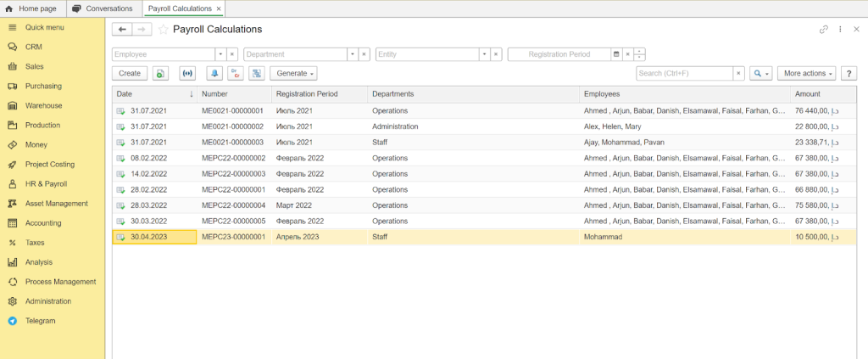Click into the Search (Ctrl+F) field

(x=683, y=74)
